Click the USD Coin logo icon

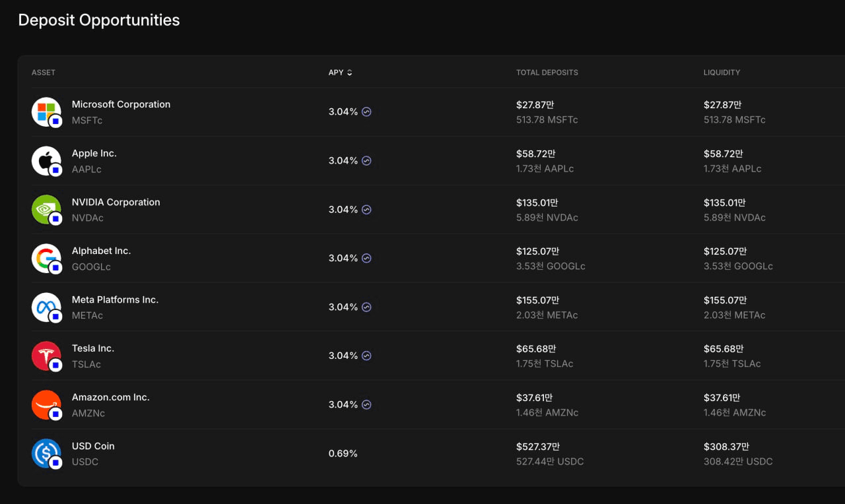(x=46, y=453)
